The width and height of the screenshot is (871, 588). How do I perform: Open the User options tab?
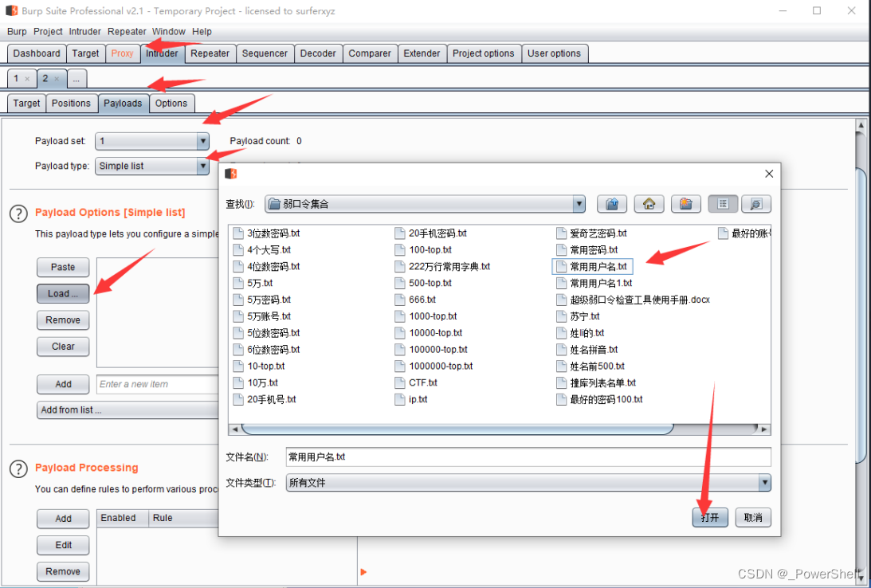click(554, 53)
